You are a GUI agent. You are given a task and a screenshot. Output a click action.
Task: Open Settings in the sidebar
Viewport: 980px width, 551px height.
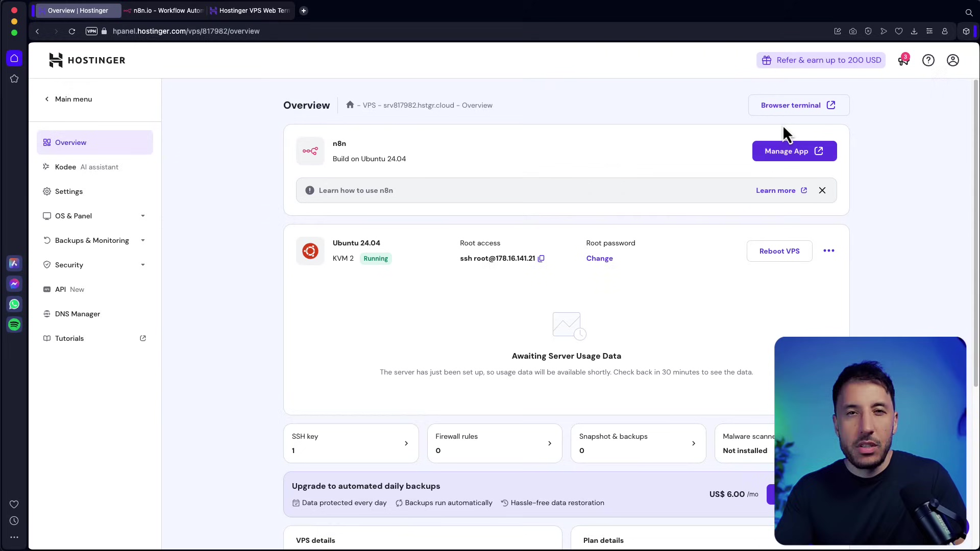pos(94,191)
